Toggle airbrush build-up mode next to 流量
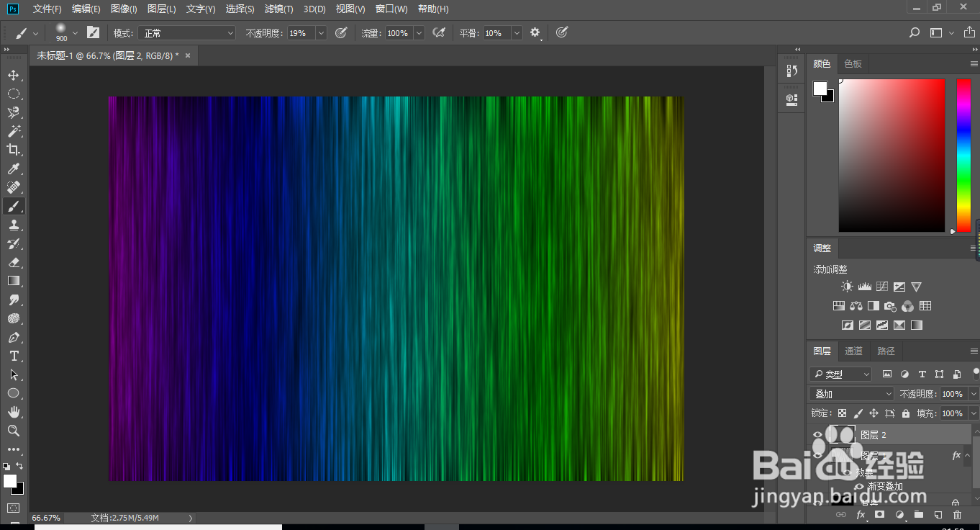The width and height of the screenshot is (980, 530). pyautogui.click(x=439, y=32)
